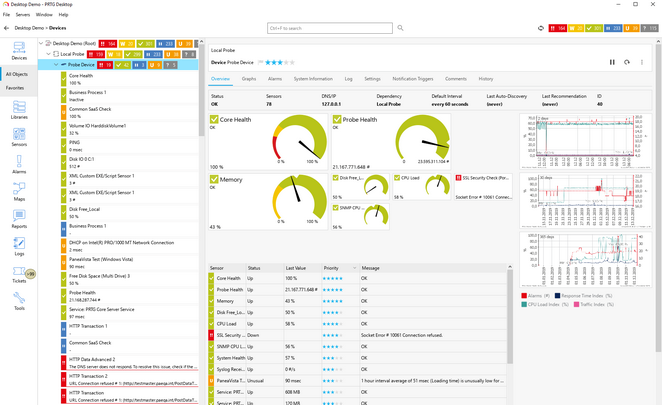Click the yellow warning counter in the top bar
The height and width of the screenshot is (405, 662).
[x=576, y=28]
